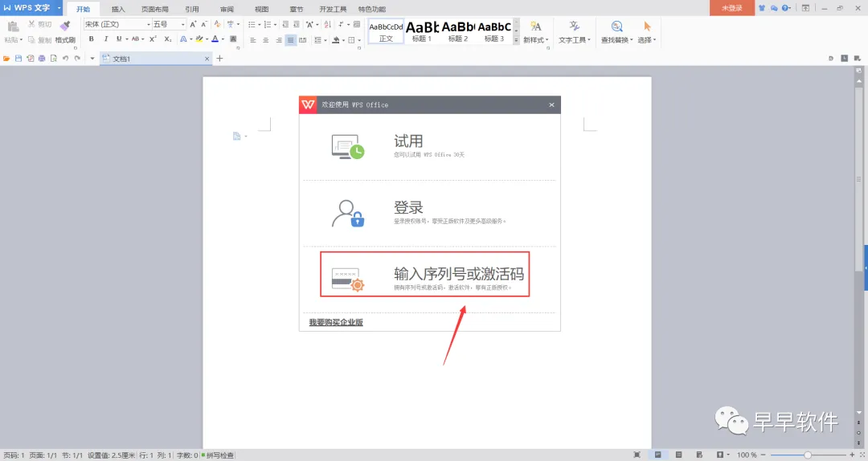Click the increase indent icon
The width and height of the screenshot is (868, 461).
[297, 24]
